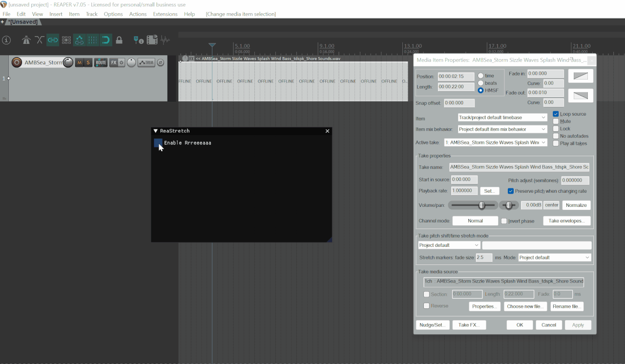Screen dimensions: 625x364
Task: Open the Extensions menu
Action: tap(165, 14)
